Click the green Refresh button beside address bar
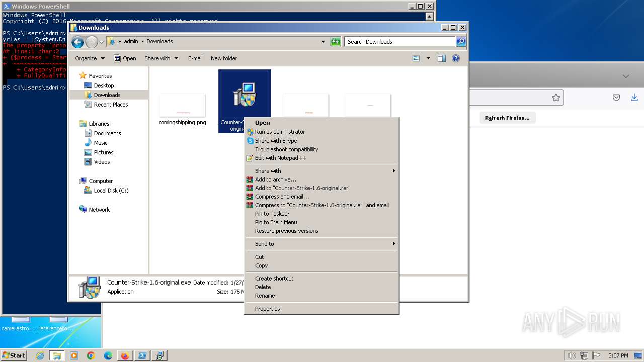 pos(336,42)
